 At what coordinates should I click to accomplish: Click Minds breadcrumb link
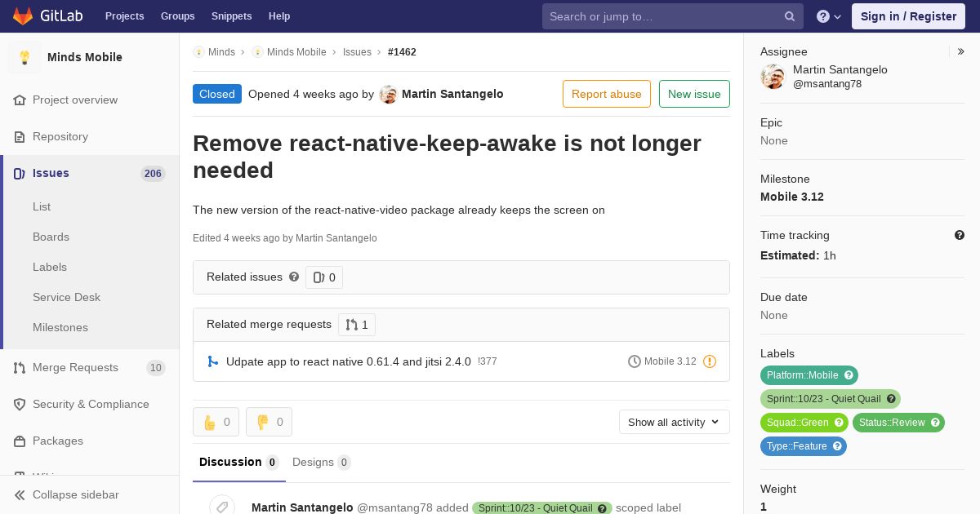(221, 51)
